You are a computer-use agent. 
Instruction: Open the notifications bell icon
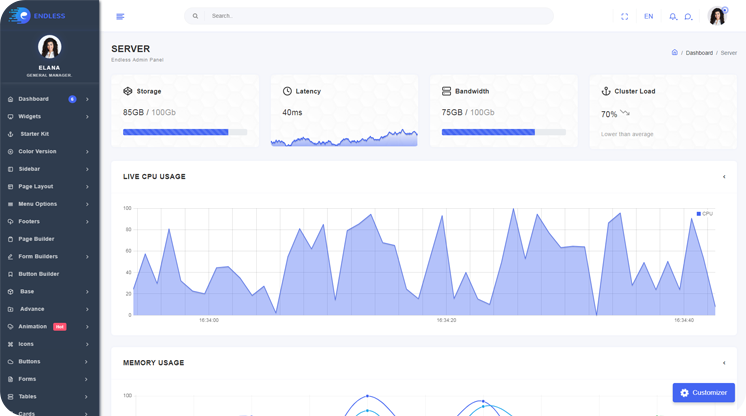[673, 16]
